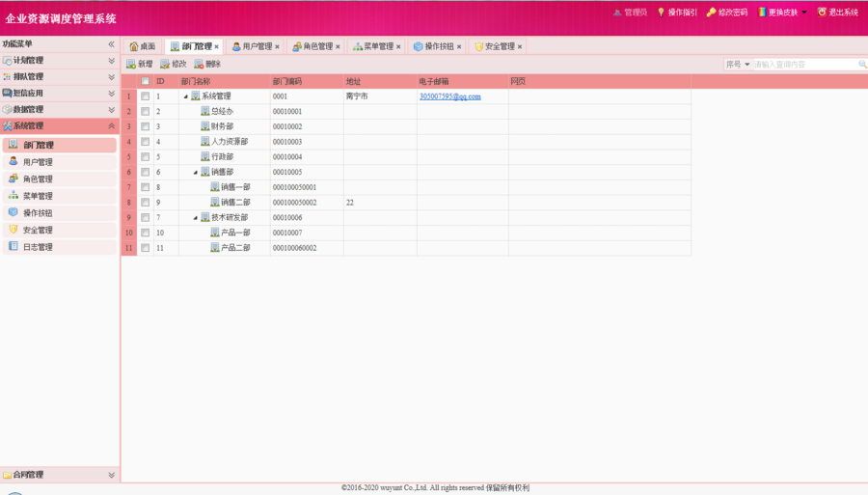The width and height of the screenshot is (868, 495).
Task: Switch to the 用户管理 tab
Action: pyautogui.click(x=257, y=46)
